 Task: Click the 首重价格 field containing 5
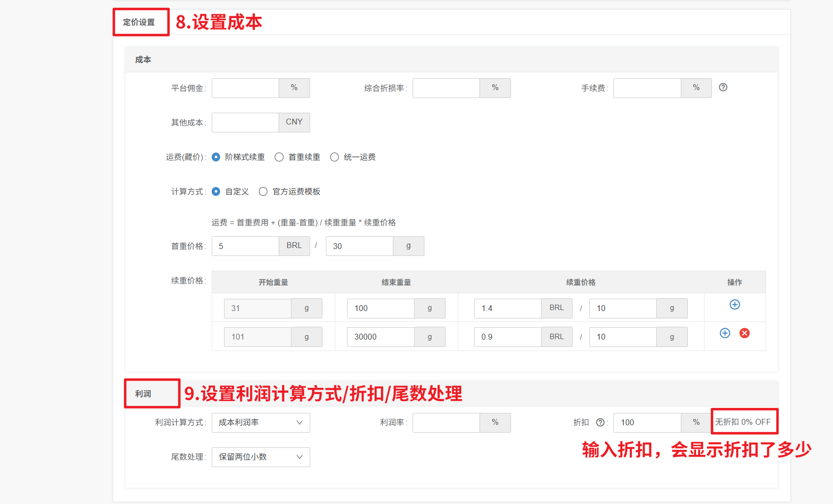[245, 246]
